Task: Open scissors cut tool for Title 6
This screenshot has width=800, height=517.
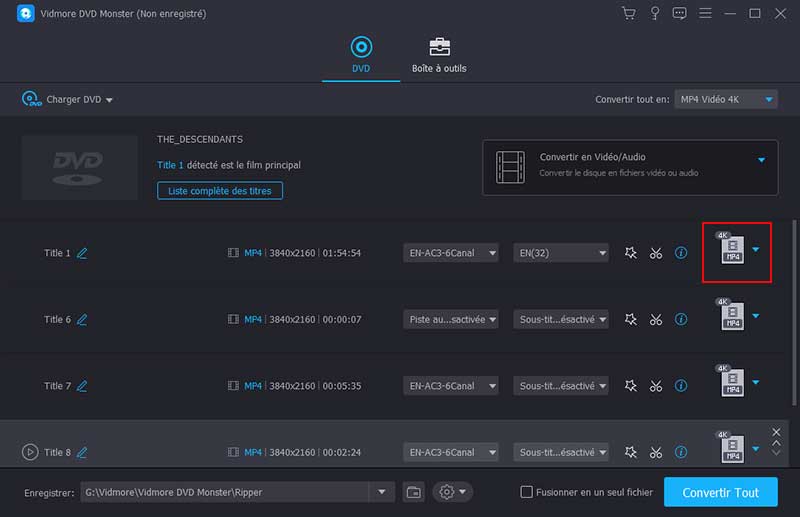Action: 656,319
